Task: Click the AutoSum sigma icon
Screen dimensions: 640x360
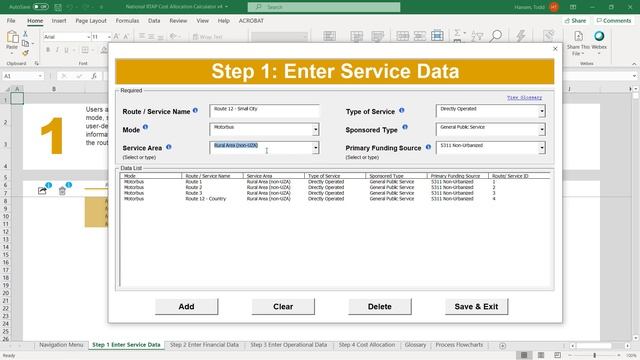Action: [x=458, y=33]
